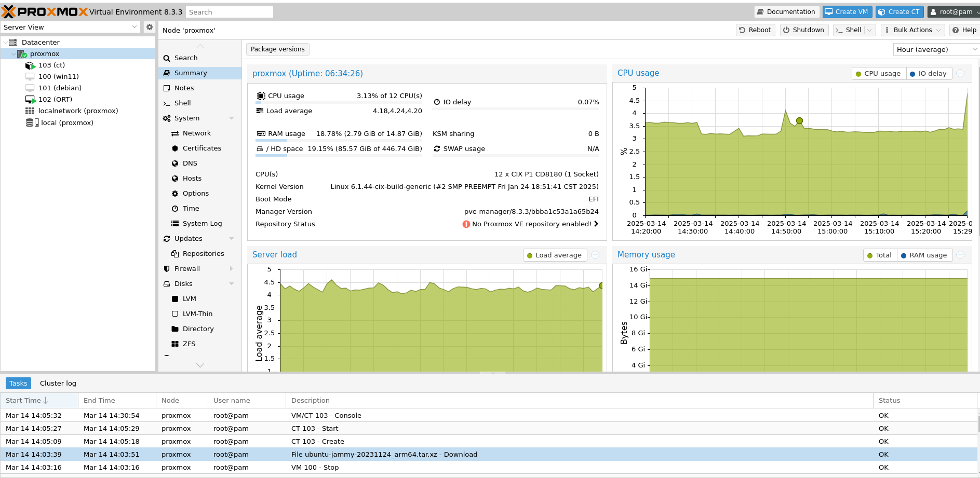Open Network settings icon
Image resolution: width=980 pixels, height=478 pixels.
pyautogui.click(x=175, y=133)
